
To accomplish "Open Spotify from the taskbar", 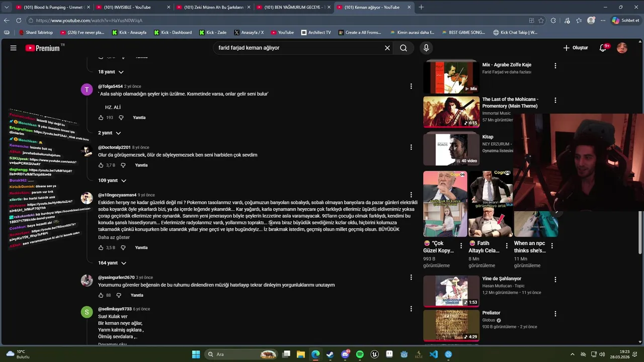I will pos(360,354).
